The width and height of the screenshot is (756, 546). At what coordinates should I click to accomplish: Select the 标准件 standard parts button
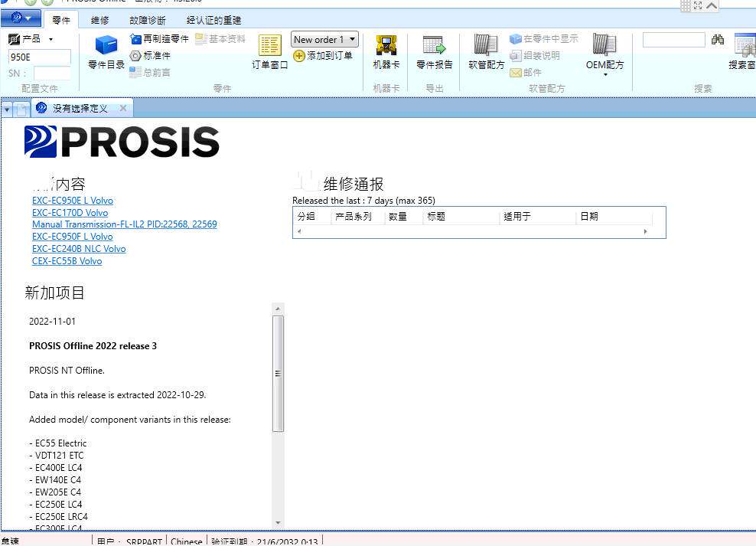point(150,55)
